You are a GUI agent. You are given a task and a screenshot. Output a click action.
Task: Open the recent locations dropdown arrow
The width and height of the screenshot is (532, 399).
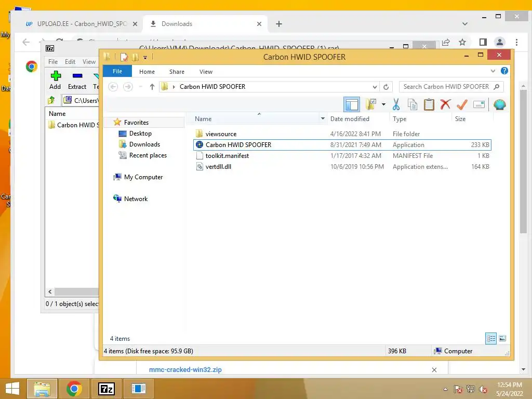click(x=140, y=87)
